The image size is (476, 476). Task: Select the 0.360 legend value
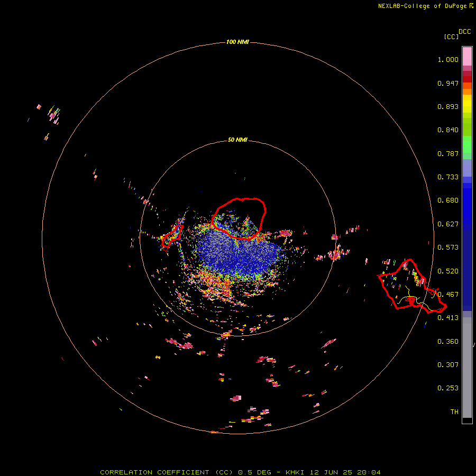coord(448,342)
